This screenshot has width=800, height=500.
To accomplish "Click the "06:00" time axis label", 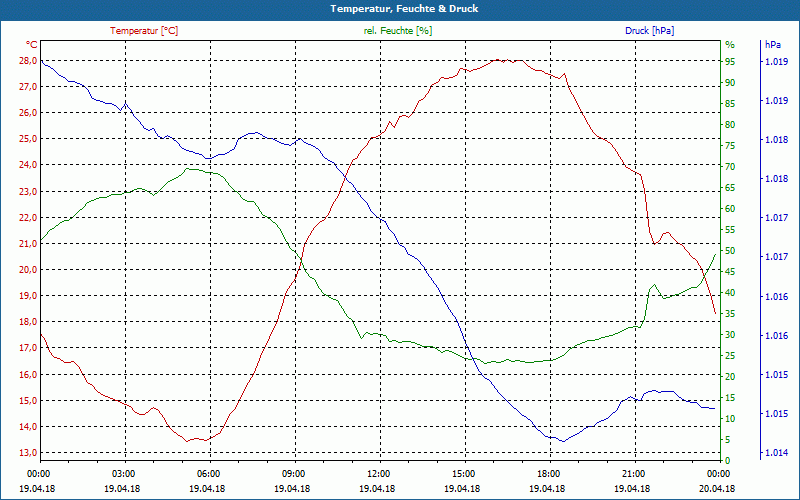I will coord(207,473).
